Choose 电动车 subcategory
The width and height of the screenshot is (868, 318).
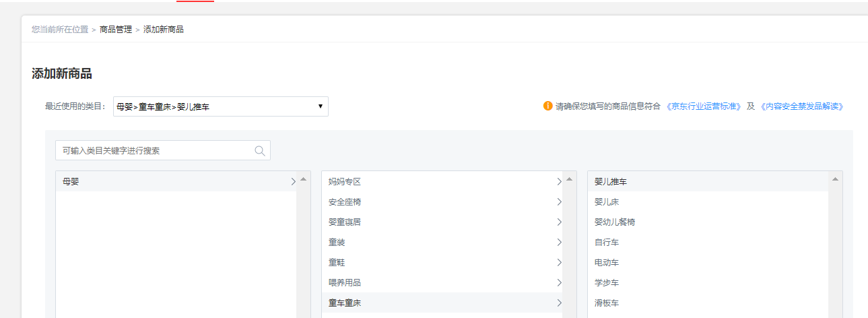coord(708,262)
